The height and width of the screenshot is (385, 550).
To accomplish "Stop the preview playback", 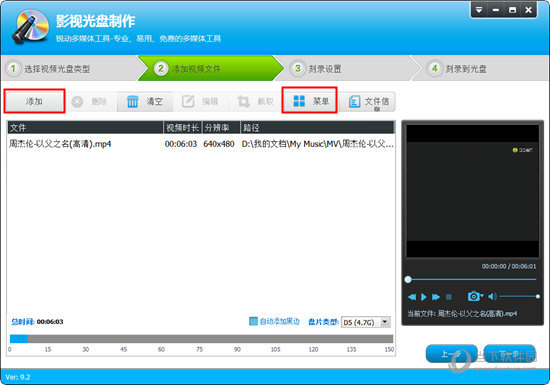I will (449, 297).
